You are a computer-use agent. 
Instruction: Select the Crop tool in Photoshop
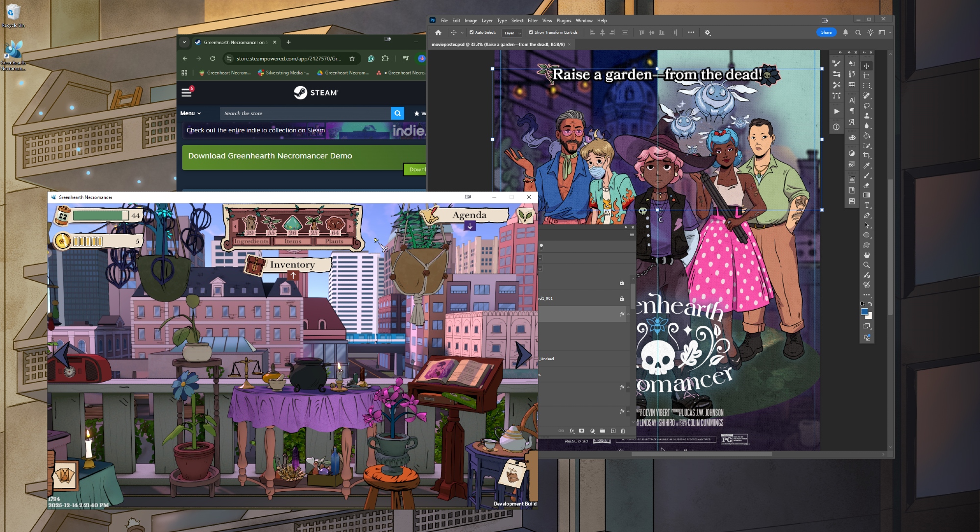(x=866, y=155)
